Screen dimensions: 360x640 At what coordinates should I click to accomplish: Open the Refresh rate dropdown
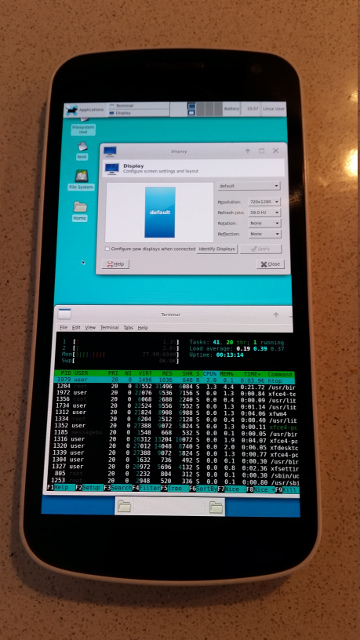pyautogui.click(x=264, y=213)
